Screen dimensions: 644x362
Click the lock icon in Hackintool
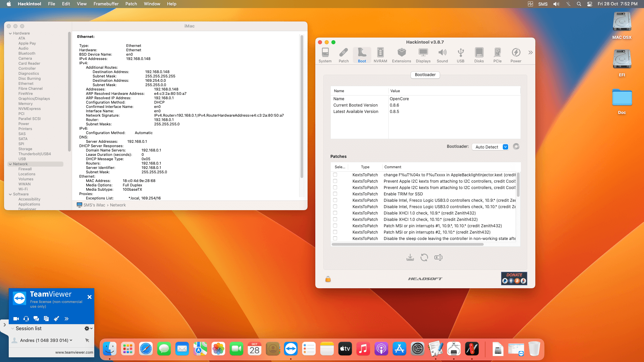click(328, 279)
